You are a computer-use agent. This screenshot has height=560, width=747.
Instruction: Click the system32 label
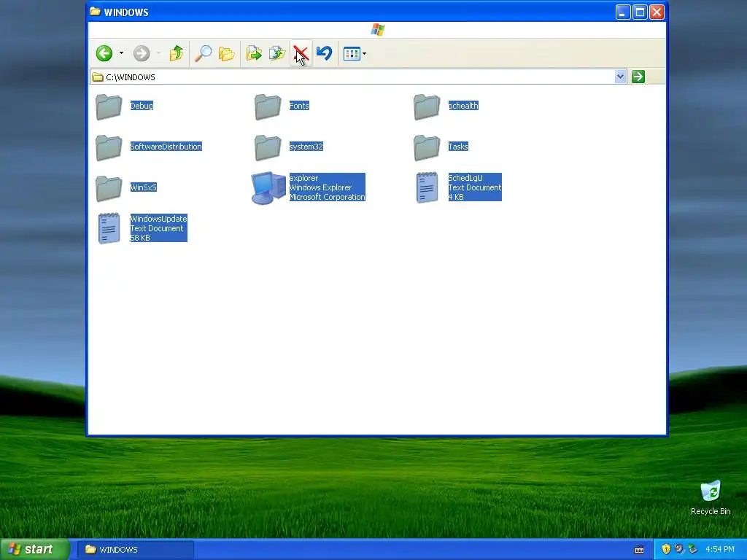tap(306, 147)
